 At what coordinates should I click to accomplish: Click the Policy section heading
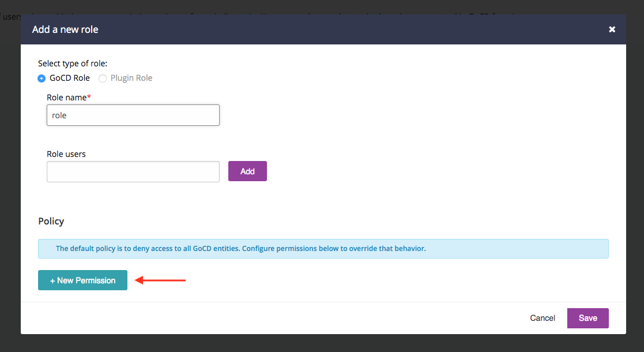click(x=51, y=221)
